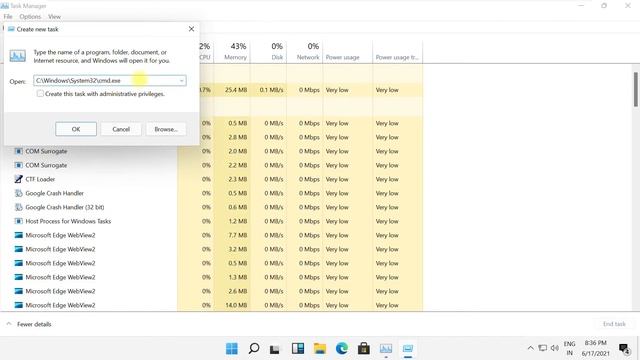Open the Options menu
The image size is (640, 360).
(x=30, y=17)
